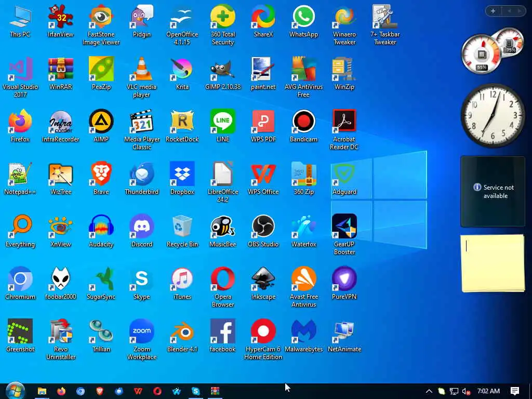The width and height of the screenshot is (532, 399).
Task: Show hidden system tray icons
Action: point(429,391)
